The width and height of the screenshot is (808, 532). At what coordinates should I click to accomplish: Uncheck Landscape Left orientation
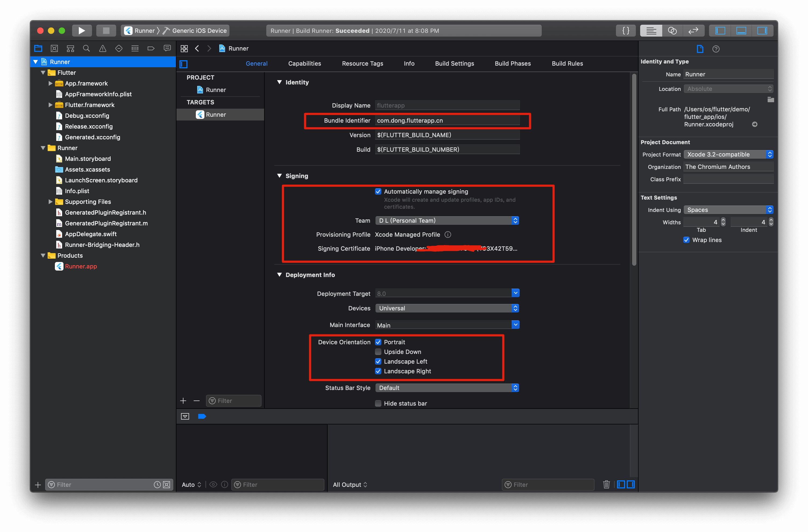pyautogui.click(x=378, y=361)
